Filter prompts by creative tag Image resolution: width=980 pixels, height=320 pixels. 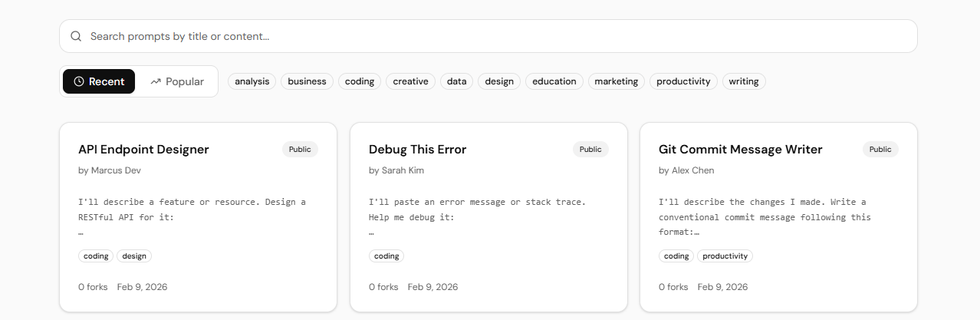coord(410,81)
